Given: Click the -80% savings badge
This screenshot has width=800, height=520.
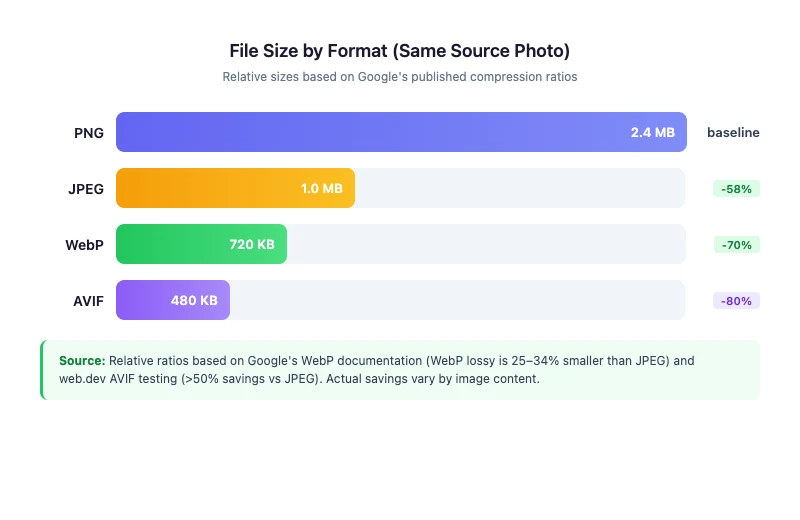Looking at the screenshot, I should pos(736,300).
